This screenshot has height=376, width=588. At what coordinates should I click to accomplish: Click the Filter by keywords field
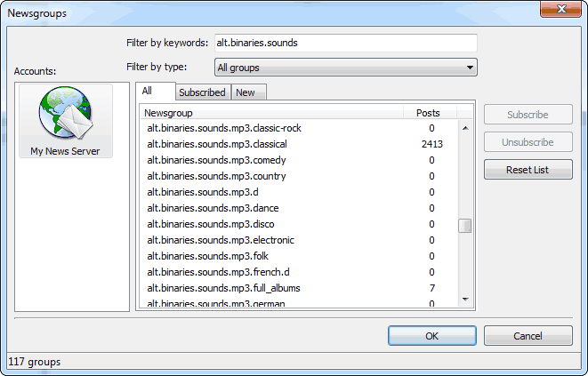(x=346, y=43)
